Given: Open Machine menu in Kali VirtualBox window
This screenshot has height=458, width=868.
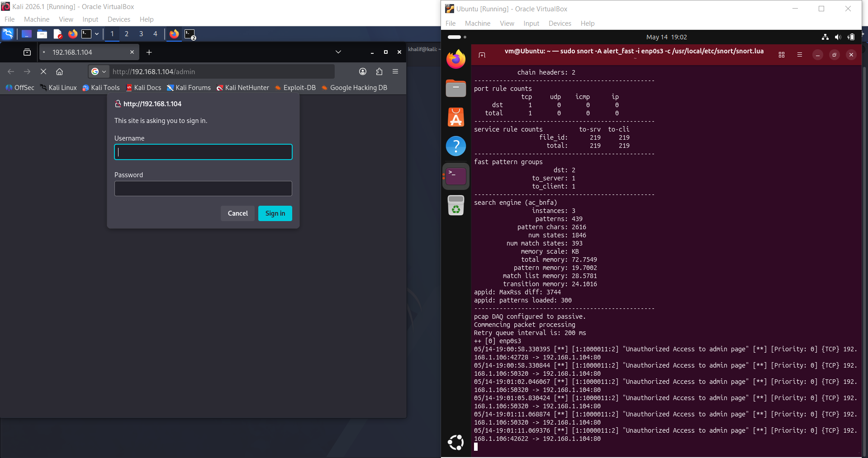Looking at the screenshot, I should pos(37,19).
